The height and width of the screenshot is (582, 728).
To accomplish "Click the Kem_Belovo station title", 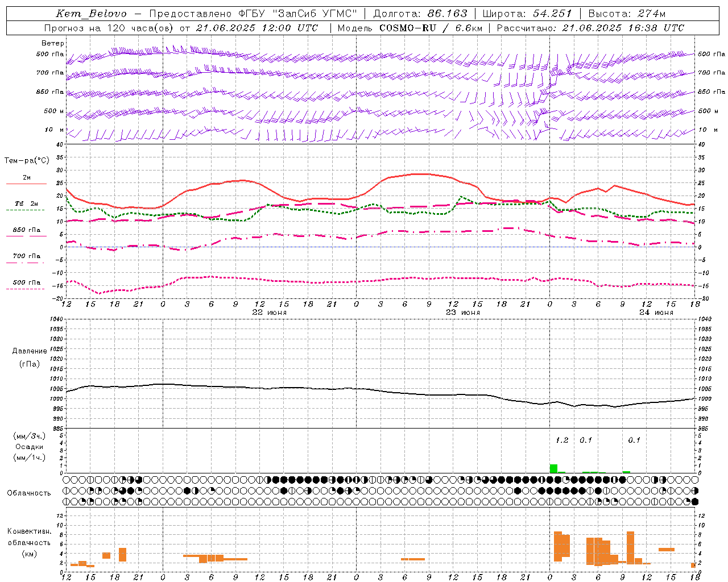I will pyautogui.click(x=91, y=14).
